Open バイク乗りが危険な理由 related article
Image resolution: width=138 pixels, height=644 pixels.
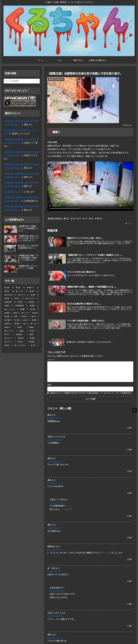(x=90, y=324)
